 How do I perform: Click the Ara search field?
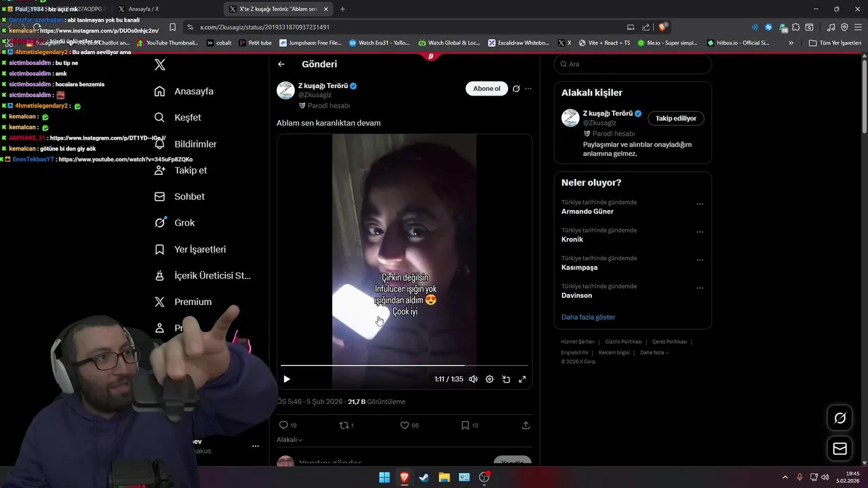tap(633, 64)
